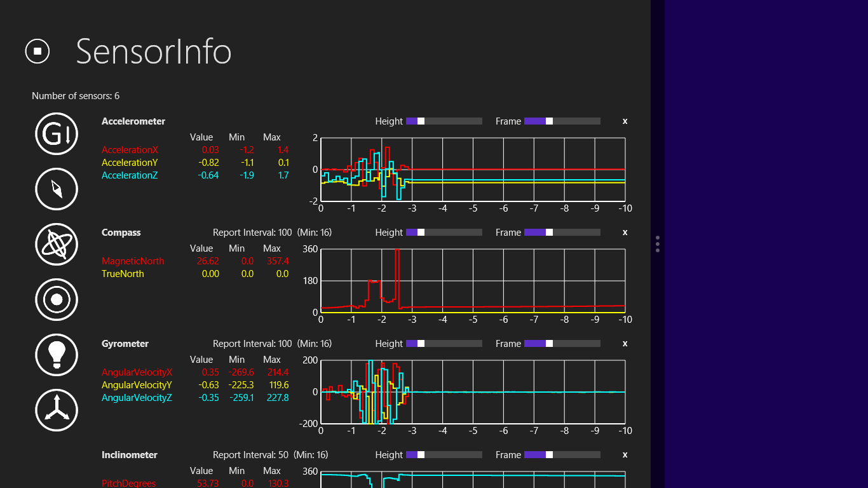This screenshot has height=488, width=868.
Task: Click the Gyrometer section title
Action: [x=125, y=344]
